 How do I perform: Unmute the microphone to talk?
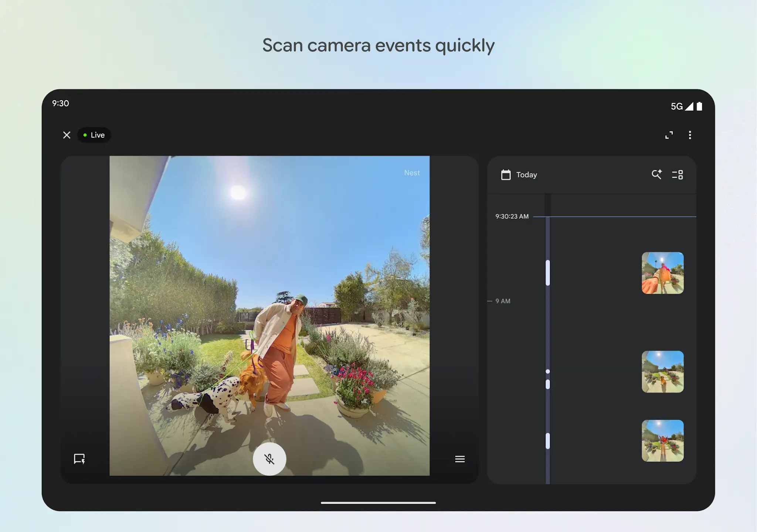pos(269,459)
